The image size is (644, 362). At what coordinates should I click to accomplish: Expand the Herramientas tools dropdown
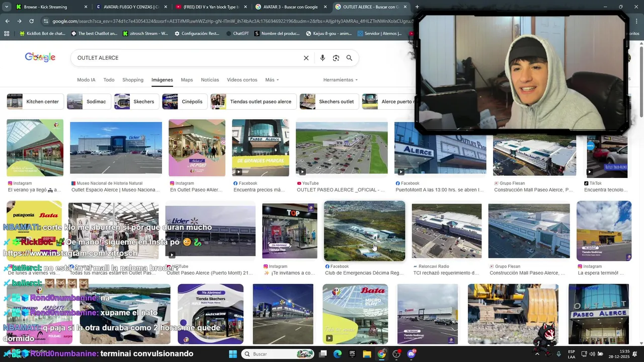pyautogui.click(x=341, y=80)
